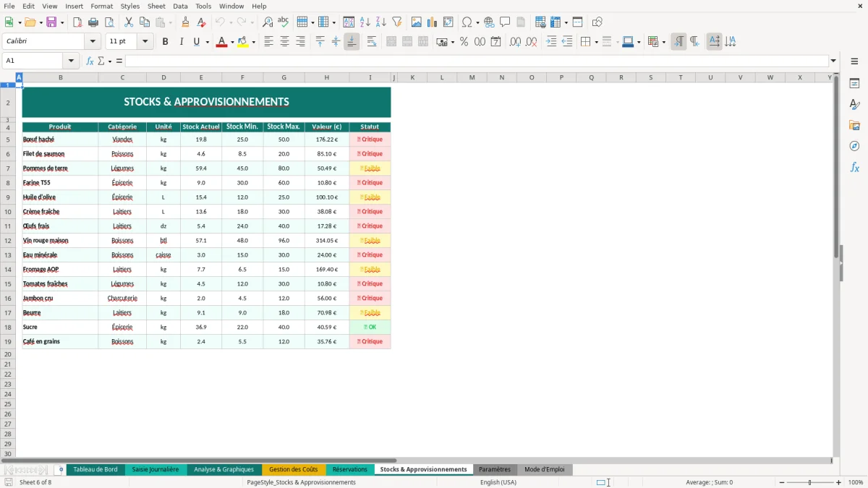868x488 pixels.
Task: Toggle Align Left
Action: coord(269,42)
